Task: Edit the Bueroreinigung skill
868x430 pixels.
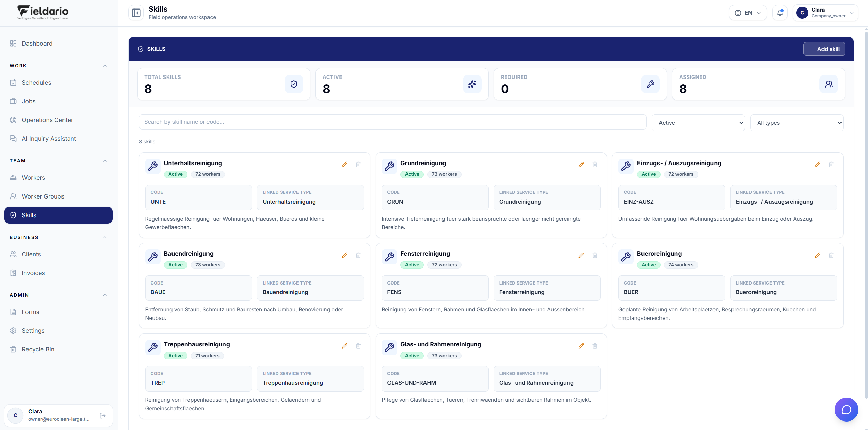Action: click(817, 255)
